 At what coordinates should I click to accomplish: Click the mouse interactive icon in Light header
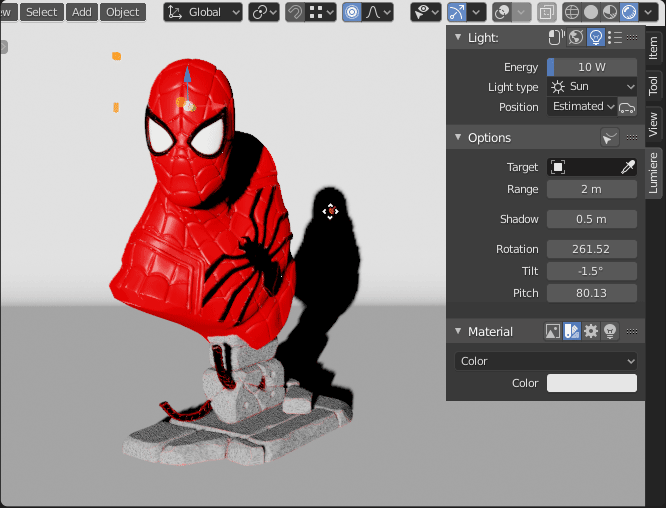point(556,37)
